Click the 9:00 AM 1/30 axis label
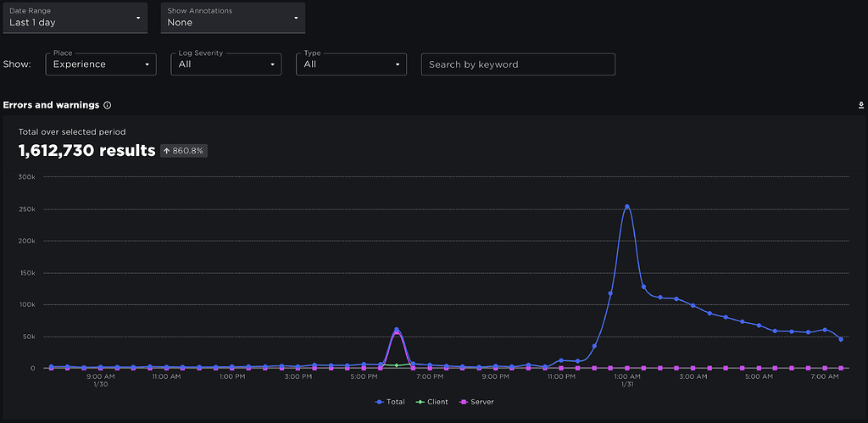 [x=100, y=381]
